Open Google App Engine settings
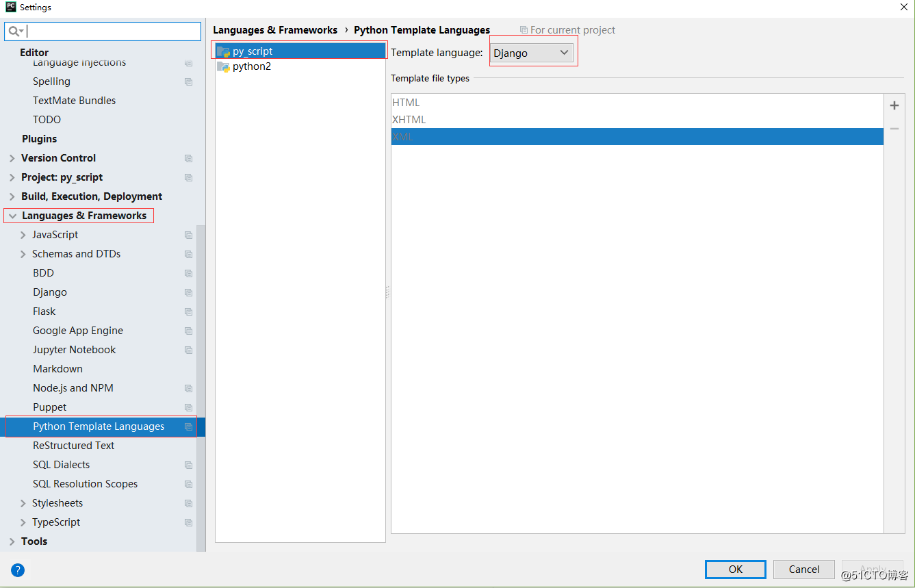The image size is (915, 588). tap(78, 331)
